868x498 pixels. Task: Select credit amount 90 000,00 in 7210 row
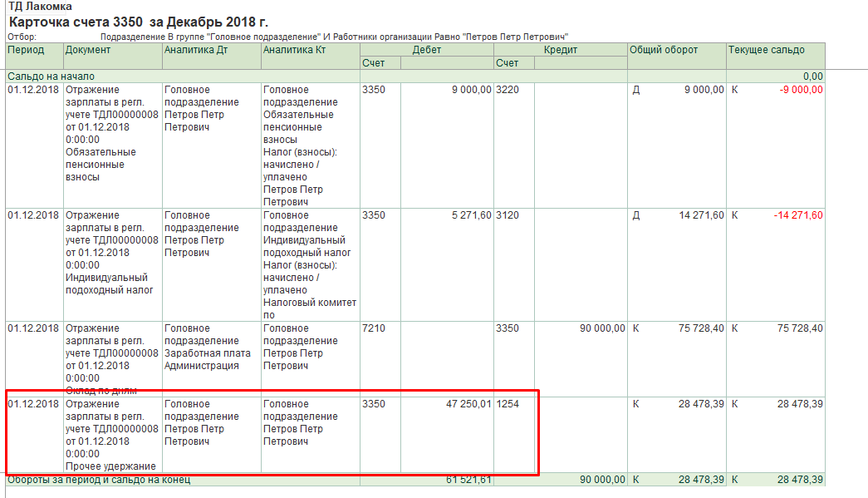[x=602, y=328]
